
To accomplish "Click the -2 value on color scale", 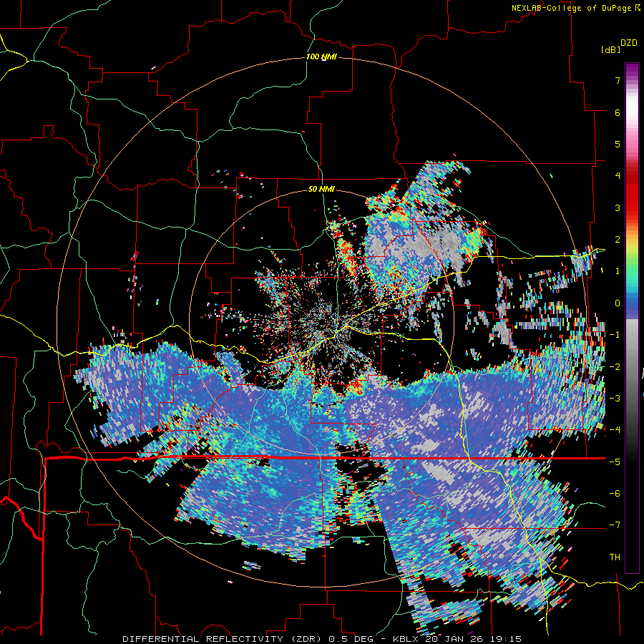I will (615, 367).
